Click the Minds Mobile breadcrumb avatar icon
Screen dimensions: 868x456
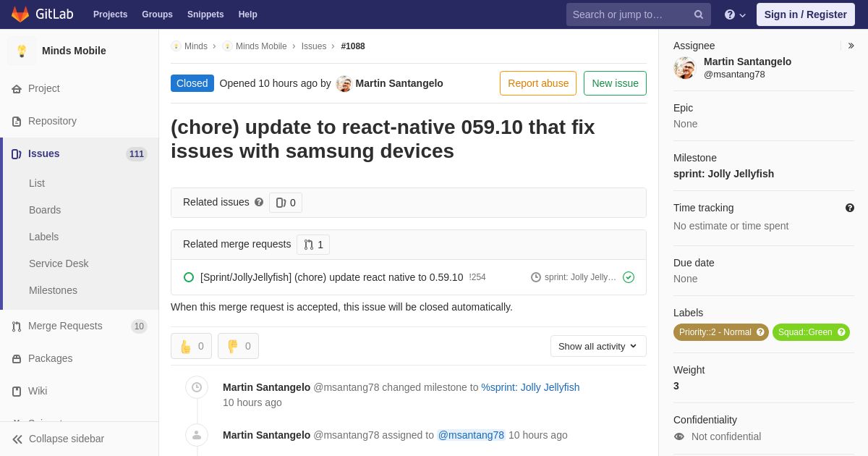[x=227, y=46]
